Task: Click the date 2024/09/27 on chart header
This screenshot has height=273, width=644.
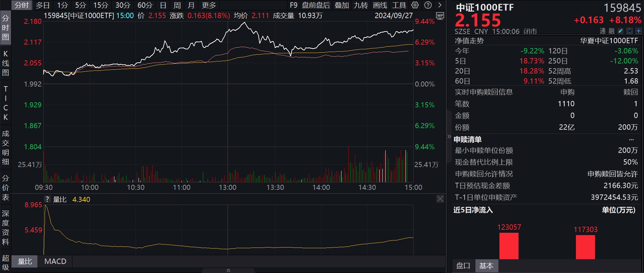Action: (393, 16)
